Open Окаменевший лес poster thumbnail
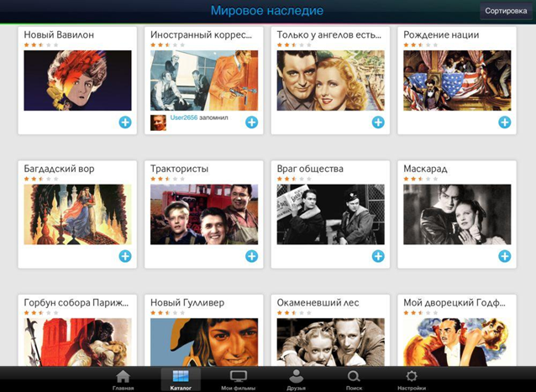The height and width of the screenshot is (392, 536). coord(330,342)
